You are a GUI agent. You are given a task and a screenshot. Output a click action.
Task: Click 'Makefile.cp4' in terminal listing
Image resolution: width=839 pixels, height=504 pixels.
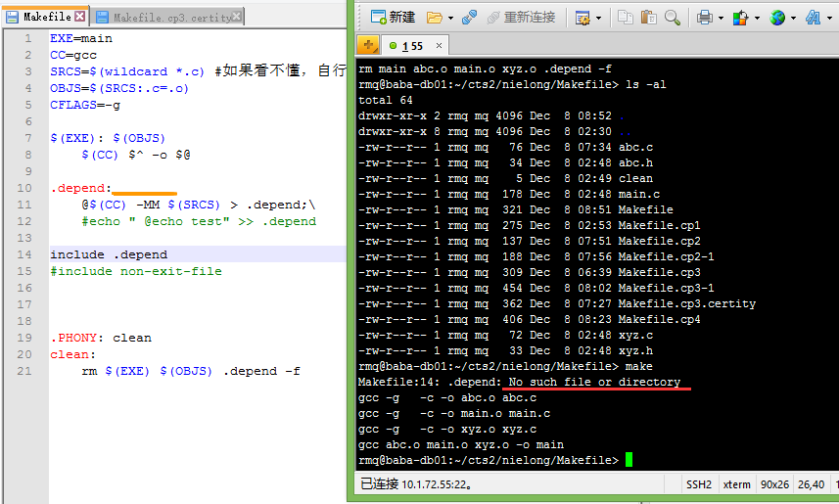[659, 319]
